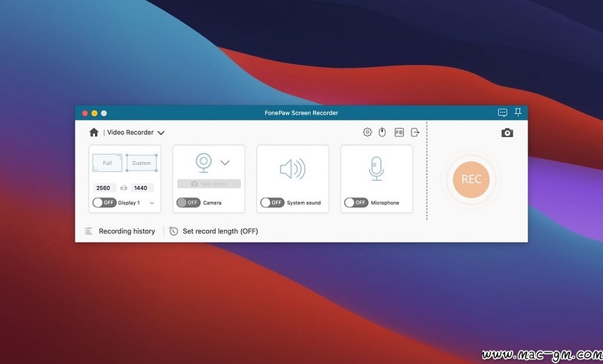Click the Recording history list icon

88,231
